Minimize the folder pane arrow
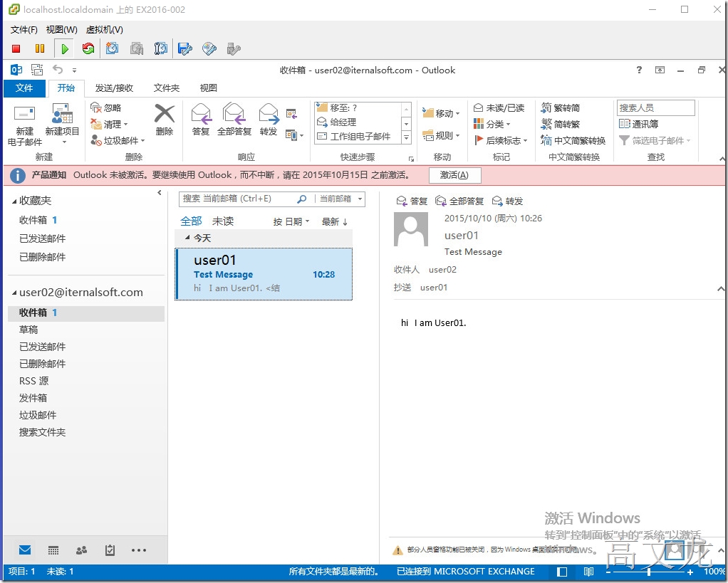The width and height of the screenshot is (728, 583). pos(160,192)
